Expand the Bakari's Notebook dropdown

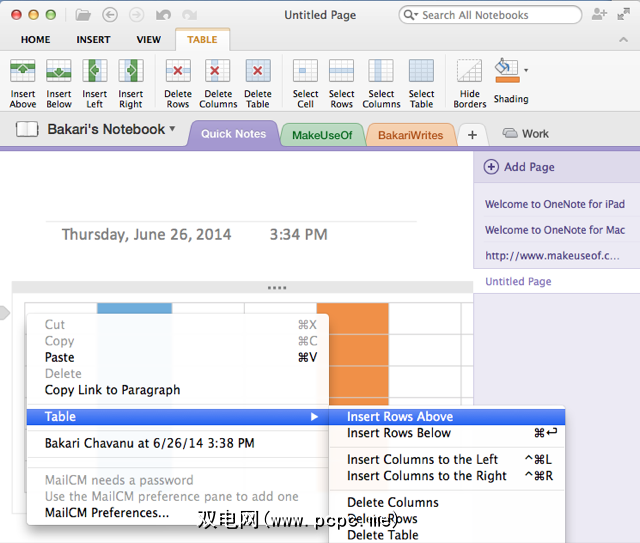pyautogui.click(x=172, y=129)
